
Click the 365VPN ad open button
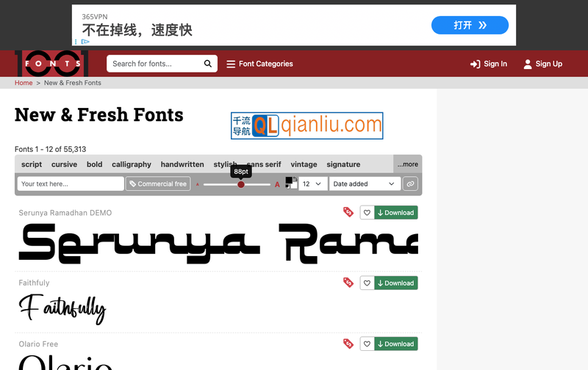point(470,25)
